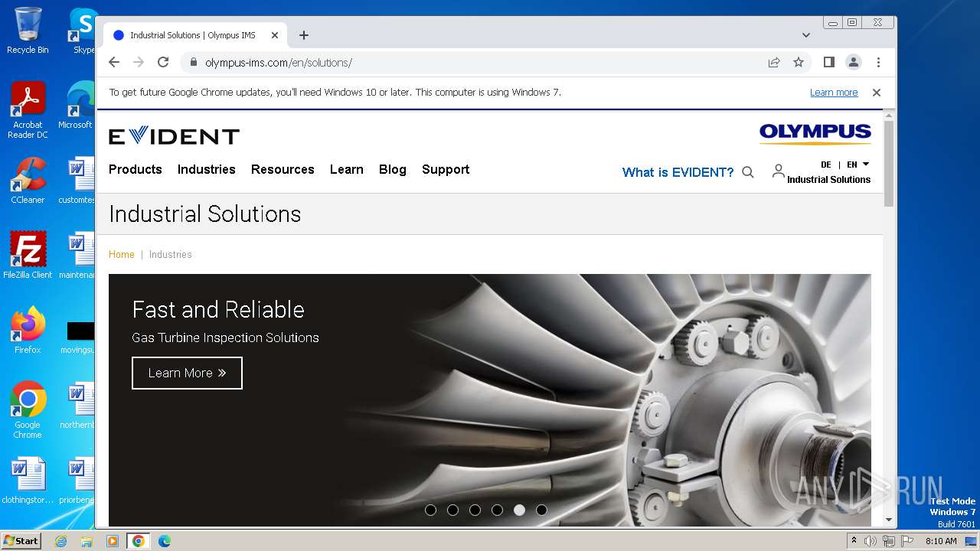The height and width of the screenshot is (551, 980).
Task: Open the share this page icon
Action: pyautogui.click(x=774, y=62)
